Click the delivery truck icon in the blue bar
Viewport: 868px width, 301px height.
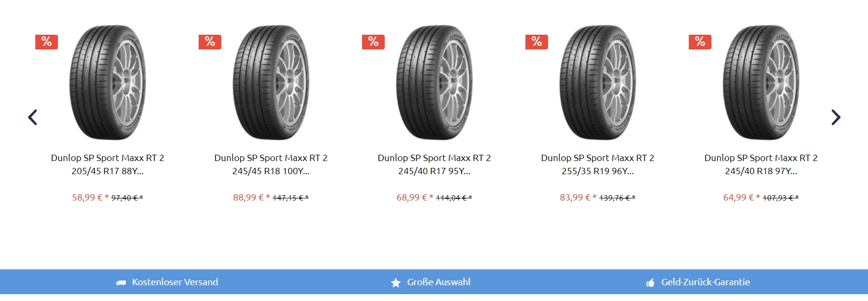click(121, 283)
